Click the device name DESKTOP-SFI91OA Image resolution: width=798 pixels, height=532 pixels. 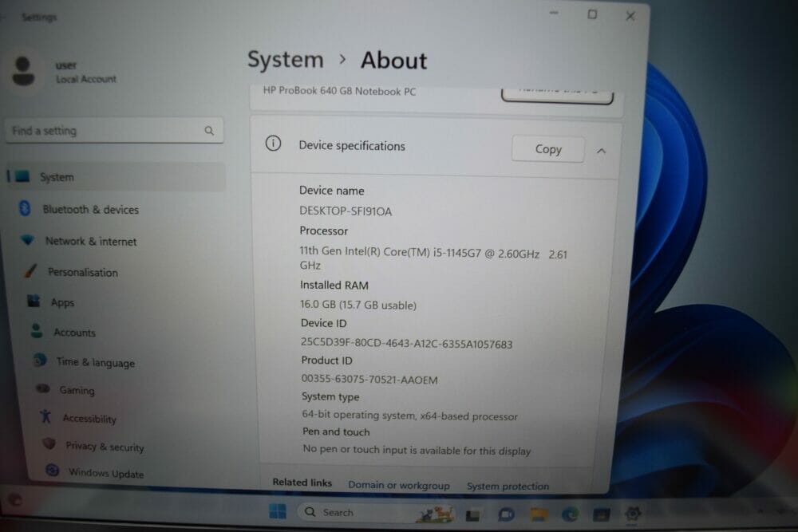pos(346,211)
